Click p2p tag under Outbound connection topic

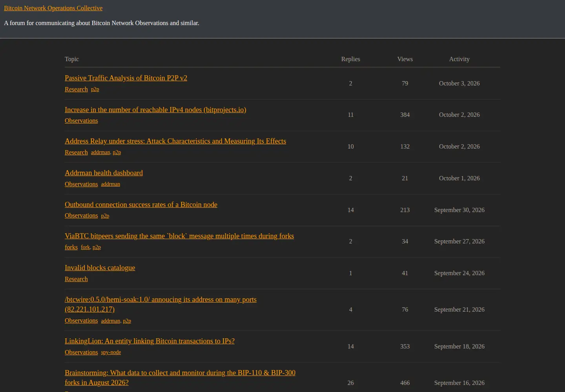(105, 216)
